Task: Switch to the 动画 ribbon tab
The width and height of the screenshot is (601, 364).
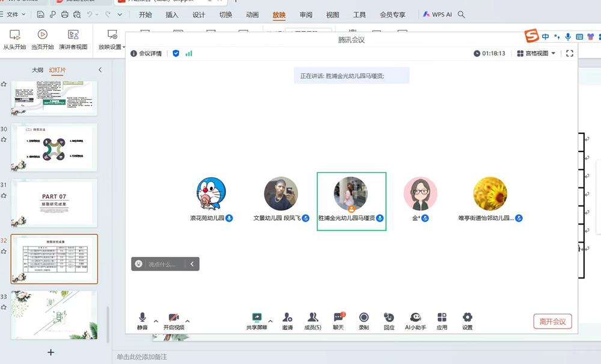Action: pos(252,14)
